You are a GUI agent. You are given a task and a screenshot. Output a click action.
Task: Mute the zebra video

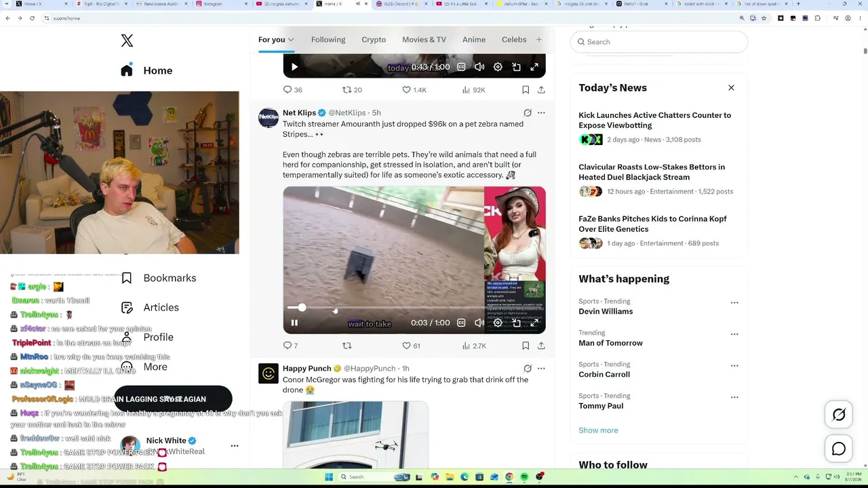pos(479,323)
